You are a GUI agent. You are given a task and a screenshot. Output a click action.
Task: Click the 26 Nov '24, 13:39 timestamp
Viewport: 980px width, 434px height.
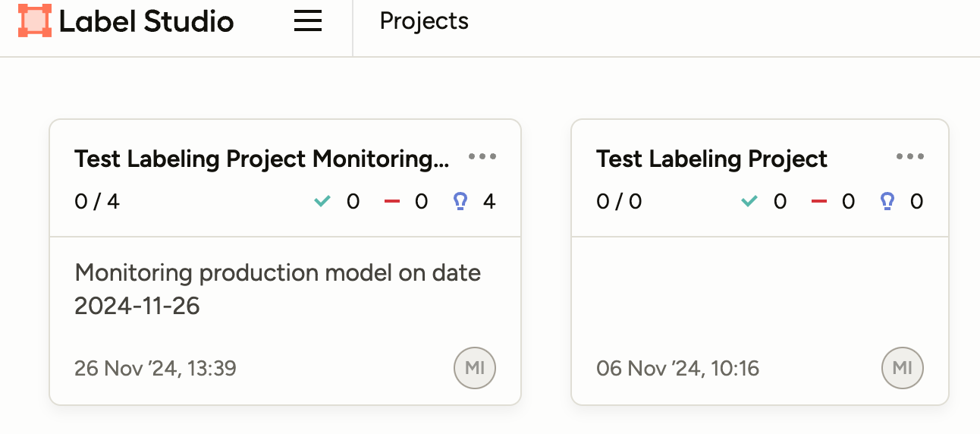click(155, 369)
